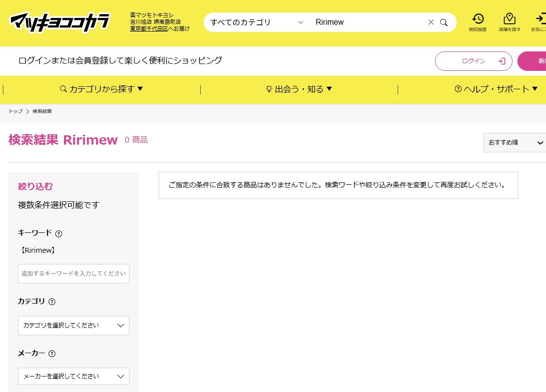Click the magnifier search icon
The height and width of the screenshot is (392, 546).
click(x=444, y=22)
